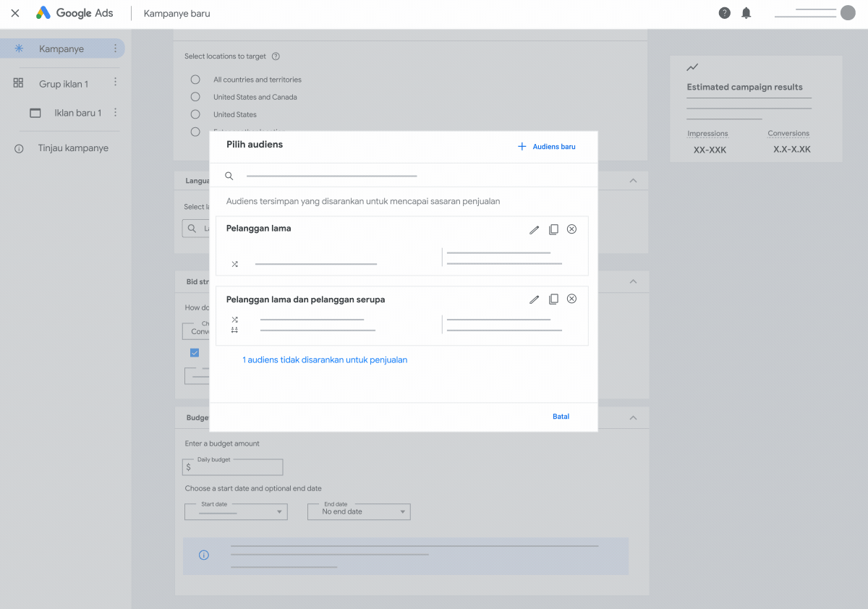The image size is (868, 609).
Task: Open the notifications bell
Action: (x=746, y=13)
